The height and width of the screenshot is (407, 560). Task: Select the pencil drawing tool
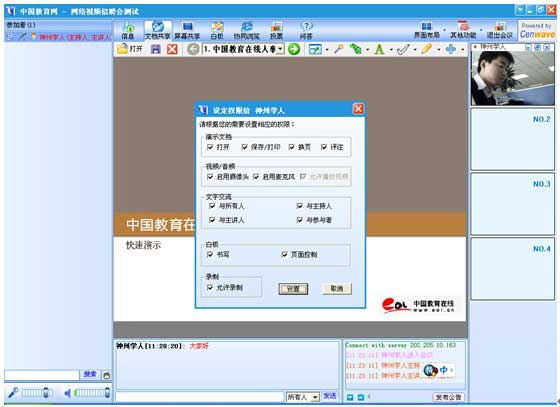426,49
